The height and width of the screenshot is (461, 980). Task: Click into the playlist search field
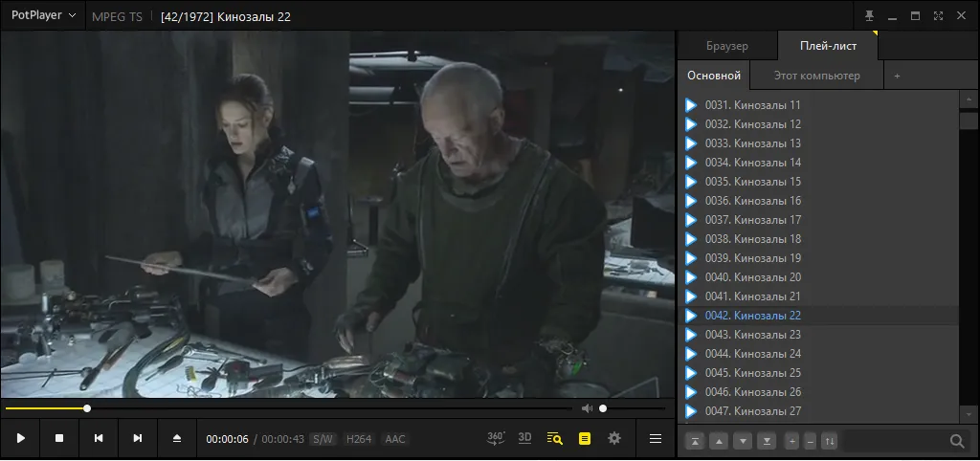tap(894, 441)
